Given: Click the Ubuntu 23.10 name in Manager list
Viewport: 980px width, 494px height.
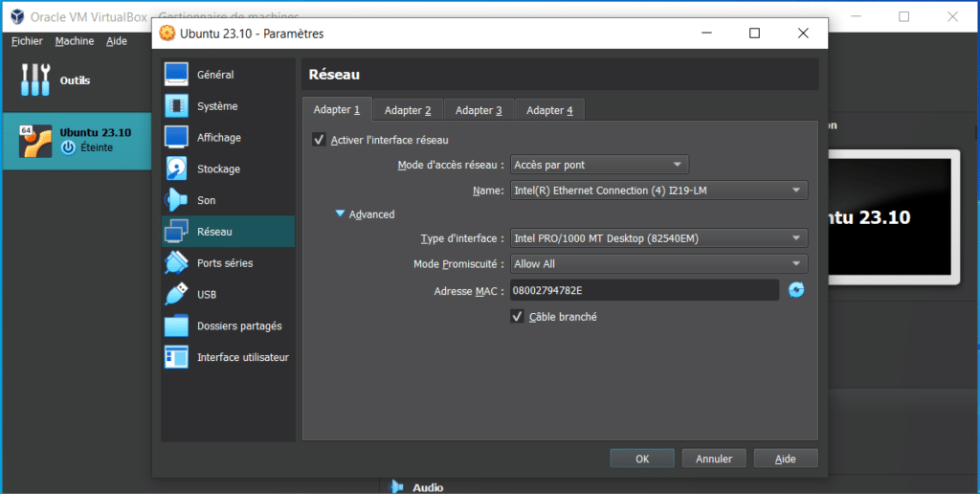Looking at the screenshot, I should click(x=96, y=132).
